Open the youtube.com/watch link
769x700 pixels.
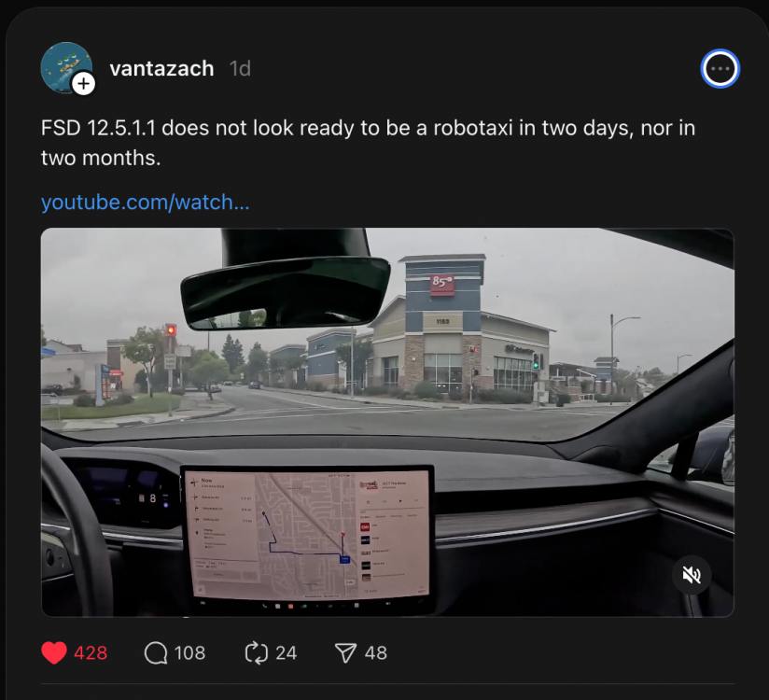[146, 203]
